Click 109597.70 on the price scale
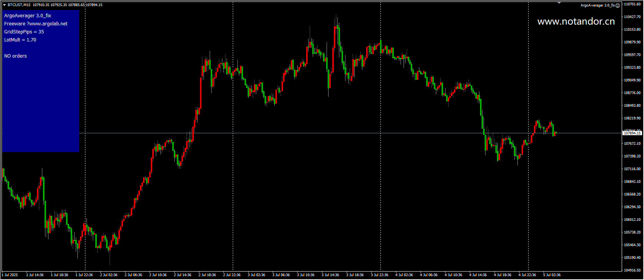The height and width of the screenshot is (280, 644). 632,55
